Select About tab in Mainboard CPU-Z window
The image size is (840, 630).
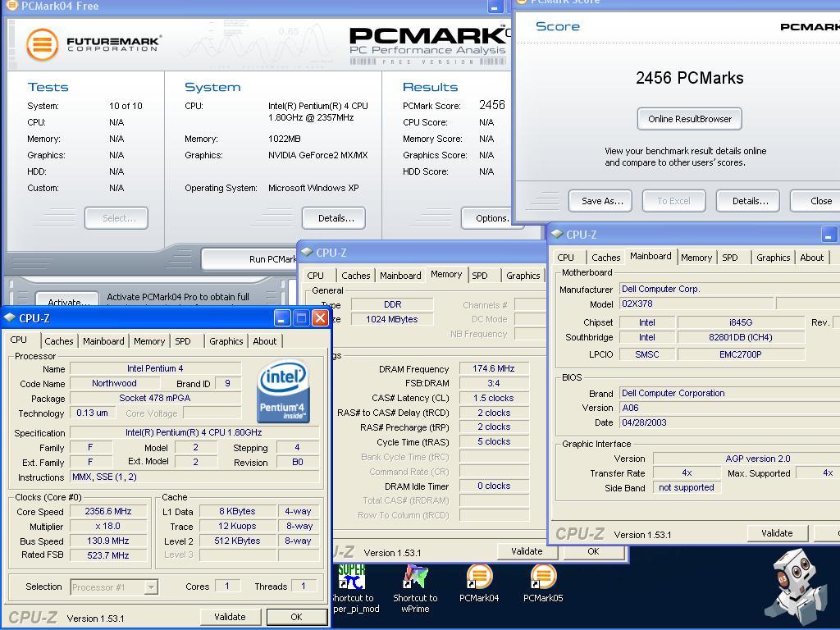tap(811, 258)
